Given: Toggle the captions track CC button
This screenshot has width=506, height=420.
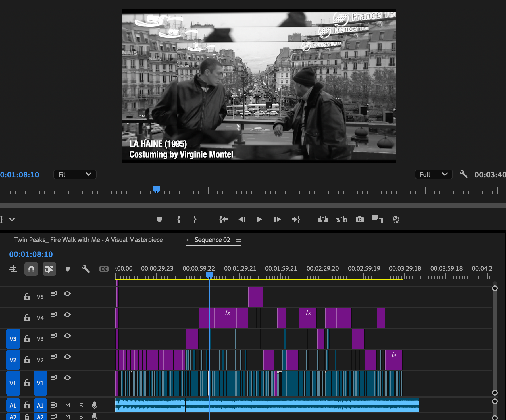Looking at the screenshot, I should pyautogui.click(x=104, y=269).
